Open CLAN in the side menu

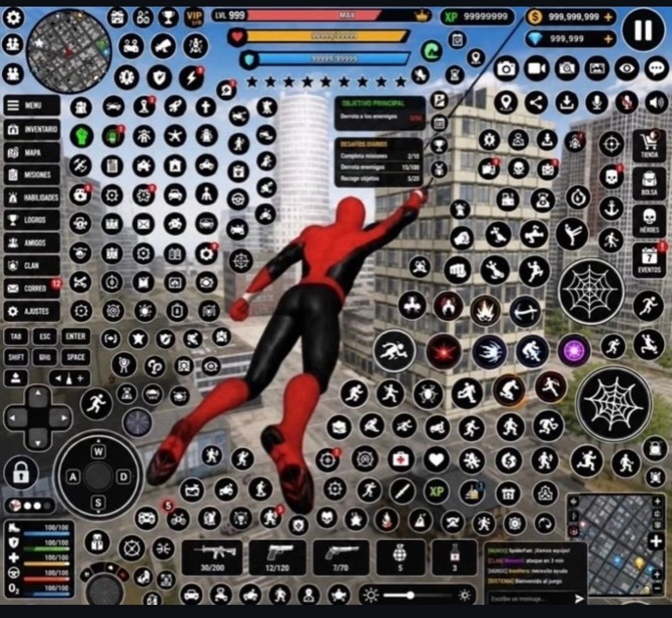coord(32,265)
